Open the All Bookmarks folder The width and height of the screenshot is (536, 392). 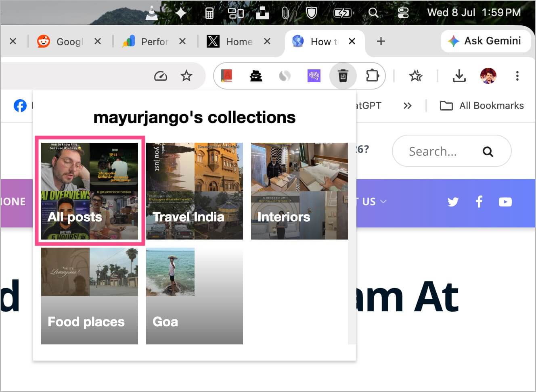click(482, 106)
